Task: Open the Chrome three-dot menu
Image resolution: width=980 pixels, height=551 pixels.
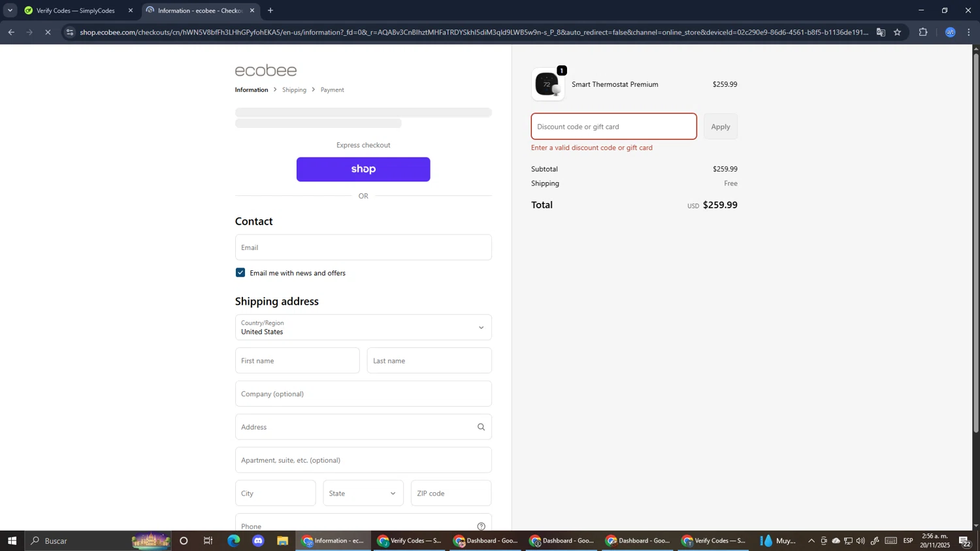Action: 969,32
